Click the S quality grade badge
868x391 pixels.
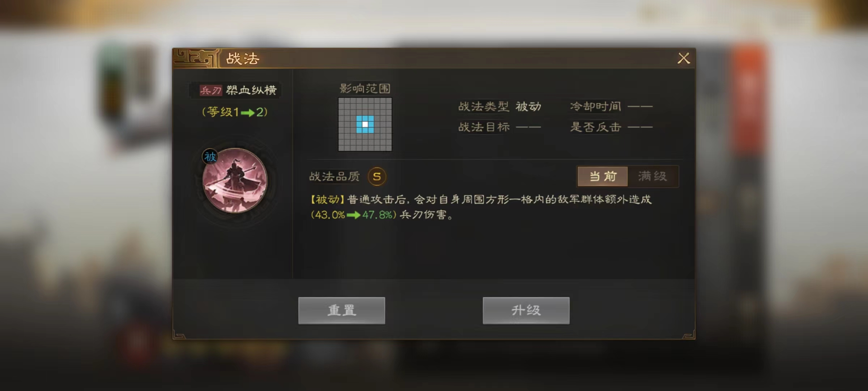pyautogui.click(x=377, y=177)
